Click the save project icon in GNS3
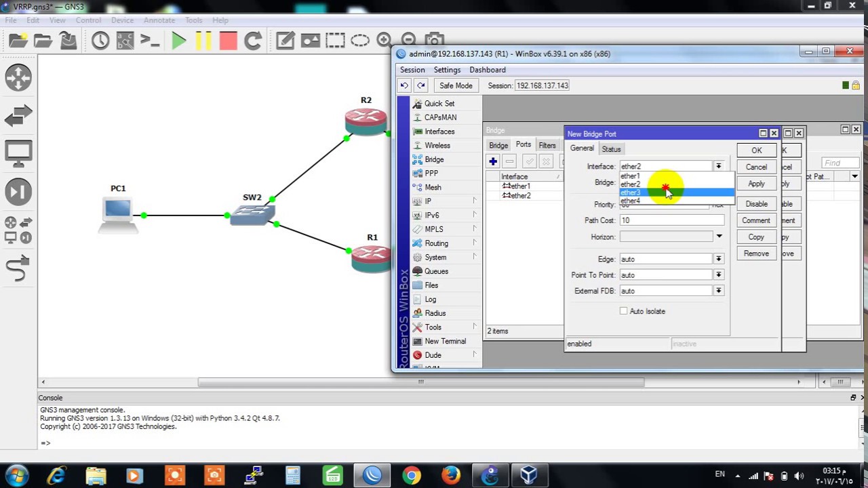868x488 pixels. point(68,41)
